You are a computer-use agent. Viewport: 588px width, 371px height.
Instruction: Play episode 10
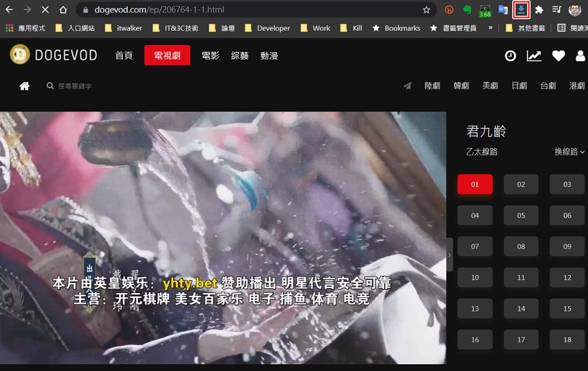475,277
